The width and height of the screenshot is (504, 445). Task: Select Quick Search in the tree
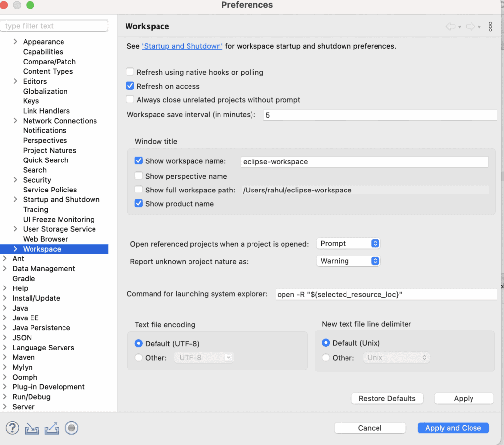(46, 160)
